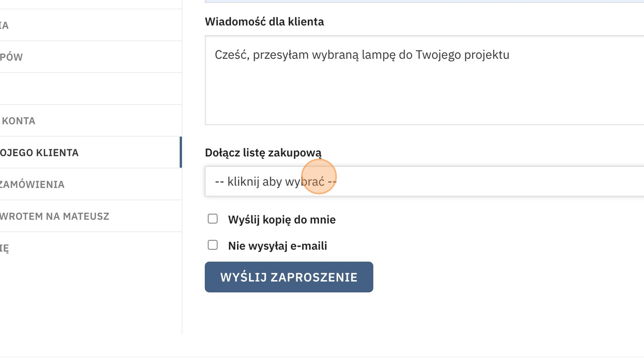This screenshot has width=644, height=359.
Task: Open the active sidebar item ending "KLIENTA"
Action: click(39, 152)
